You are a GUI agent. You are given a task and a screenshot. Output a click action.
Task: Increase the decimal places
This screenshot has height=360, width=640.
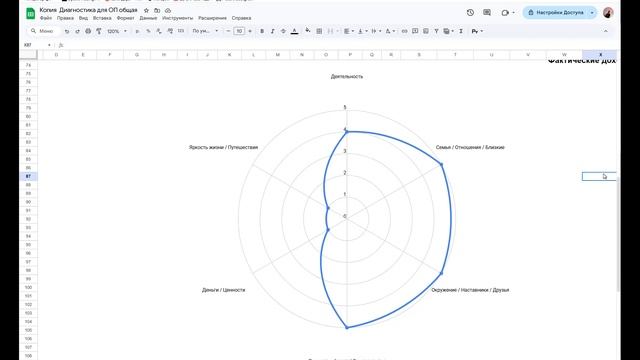[170, 31]
